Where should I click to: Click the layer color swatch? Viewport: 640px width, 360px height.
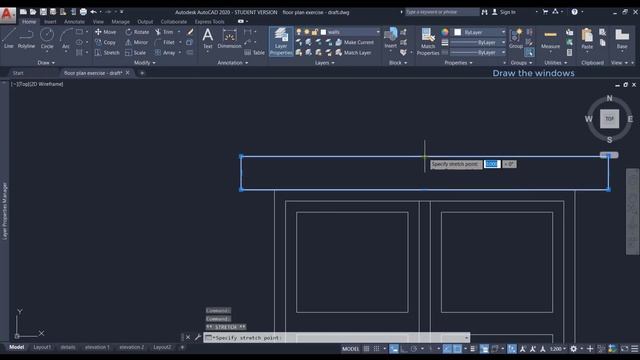pos(323,32)
